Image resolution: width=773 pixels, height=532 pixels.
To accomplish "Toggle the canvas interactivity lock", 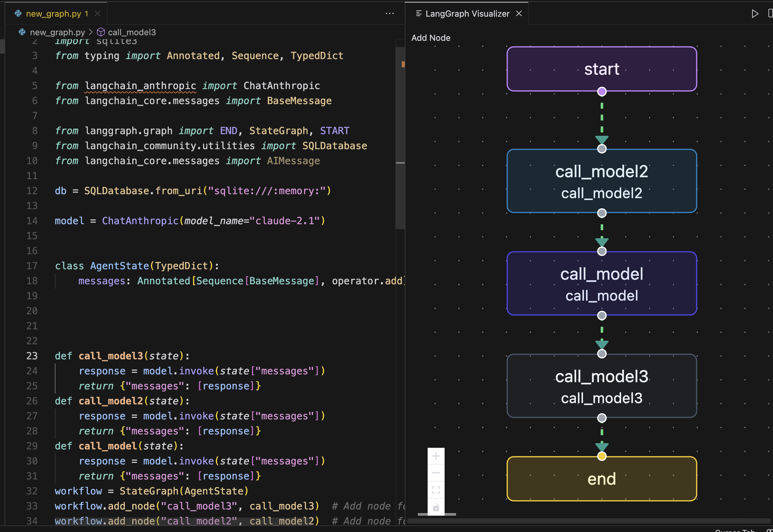I will pyautogui.click(x=436, y=507).
